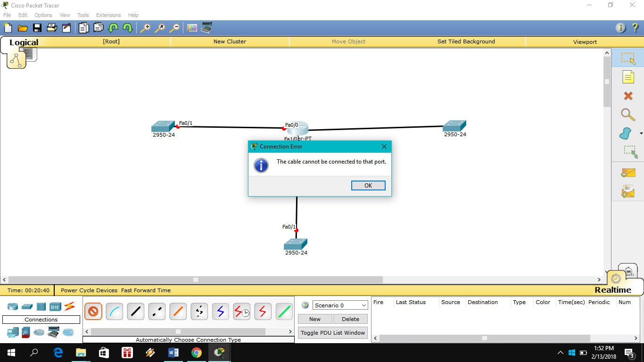644x362 pixels.
Task: Click the Delete scenario button
Action: [x=350, y=319]
